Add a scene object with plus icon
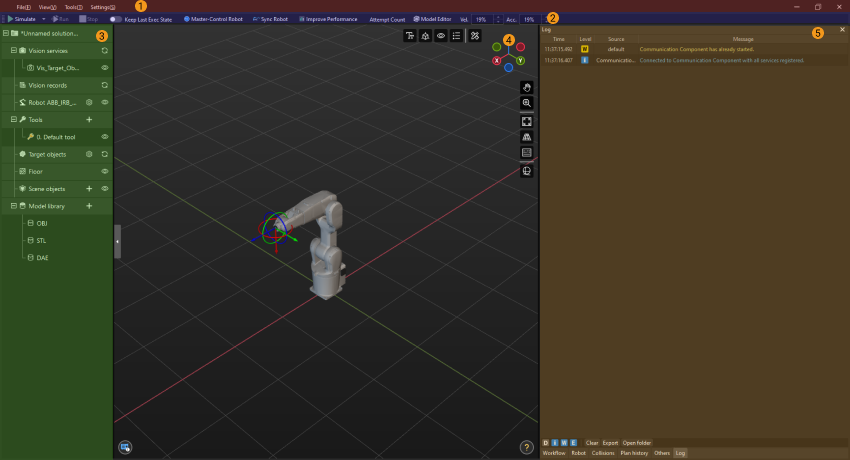The image size is (850, 460). [89, 188]
